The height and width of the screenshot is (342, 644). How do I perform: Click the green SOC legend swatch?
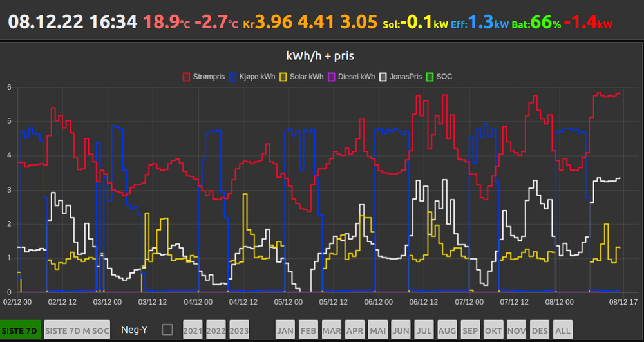(431, 77)
